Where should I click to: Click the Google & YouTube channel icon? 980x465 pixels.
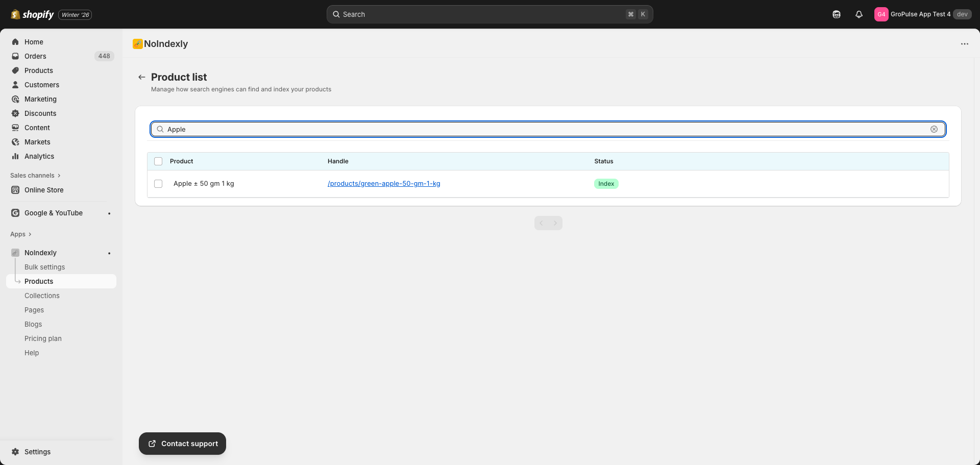click(16, 213)
